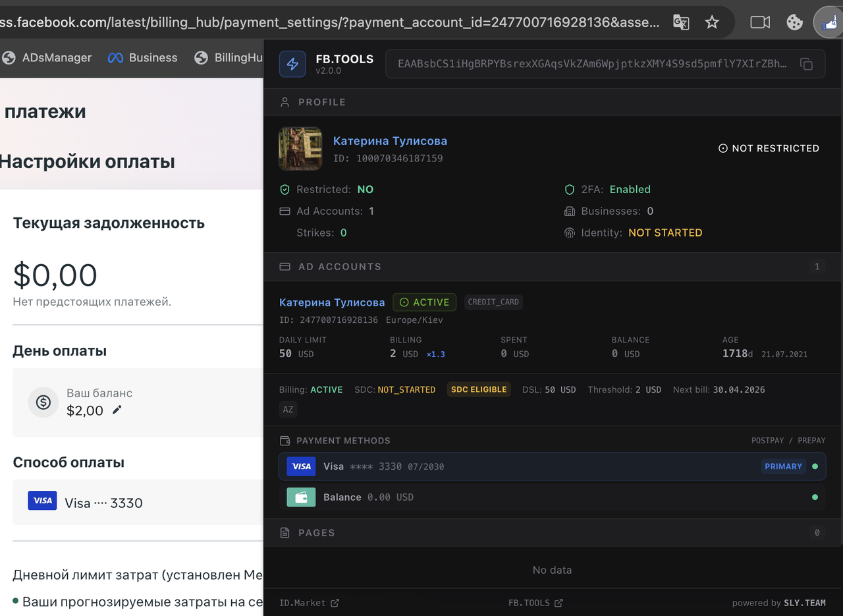The height and width of the screenshot is (616, 843).
Task: Click the green ACTIVE badge on the ad account
Action: click(x=425, y=302)
